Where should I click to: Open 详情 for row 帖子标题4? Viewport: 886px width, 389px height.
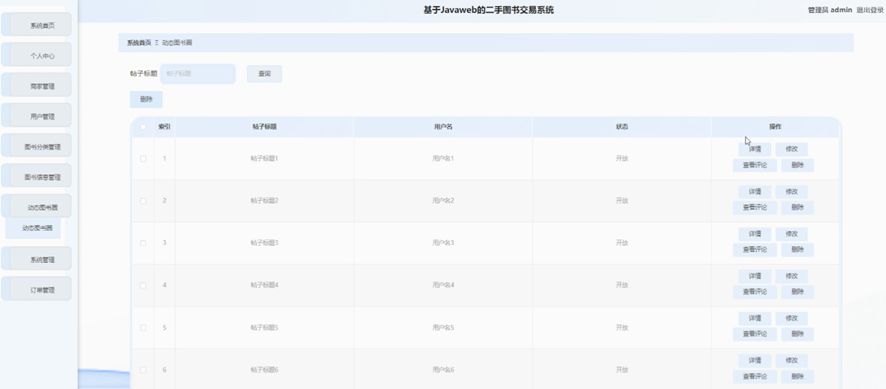(754, 276)
